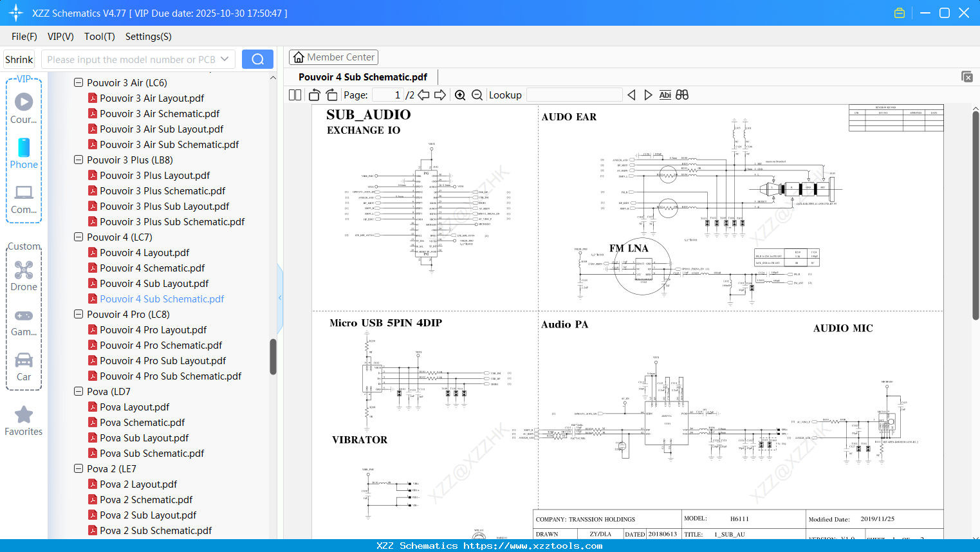Switch to the Pouvoir 4 Sub Schematic.pdf tab
This screenshot has height=552, width=980.
click(x=364, y=77)
